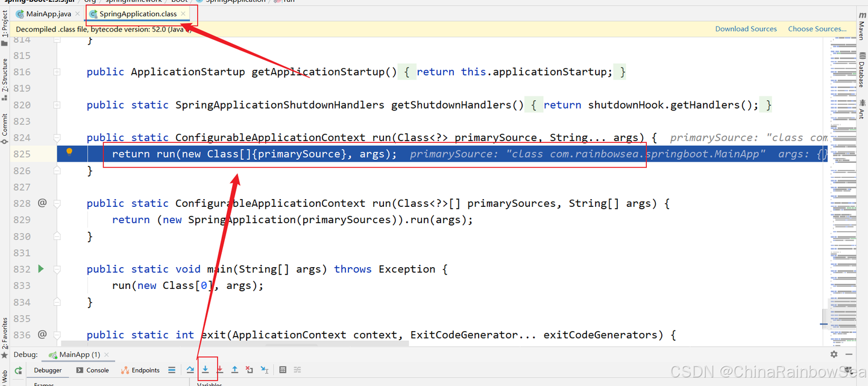
Task: Click the bulb icon on line 825
Action: (69, 152)
